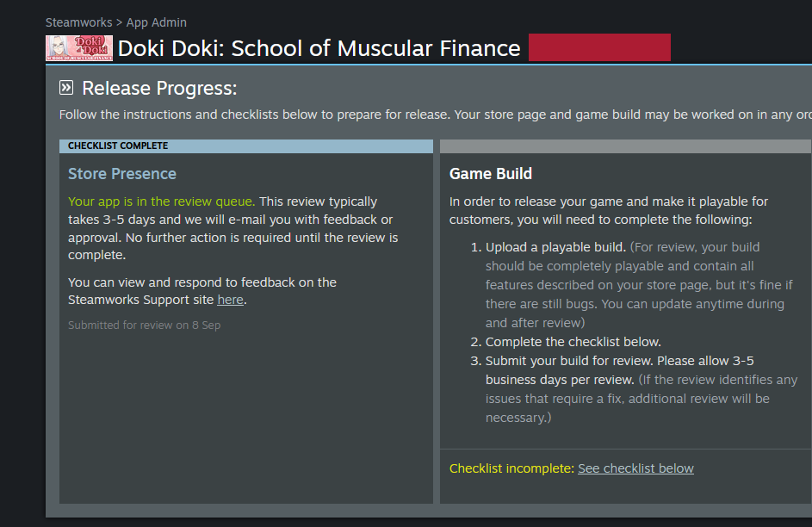Screen dimensions: 812x527
Task: Select the Game Build heading
Action: 491,174
